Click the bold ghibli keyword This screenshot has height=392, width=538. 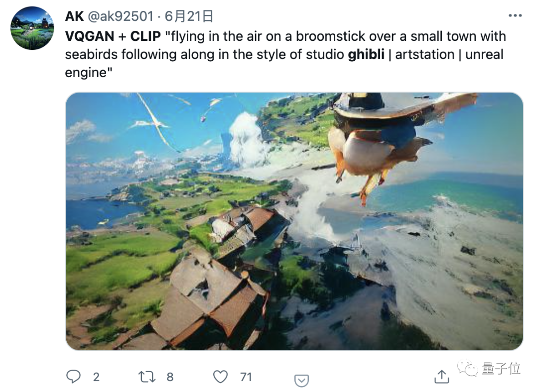tap(366, 54)
